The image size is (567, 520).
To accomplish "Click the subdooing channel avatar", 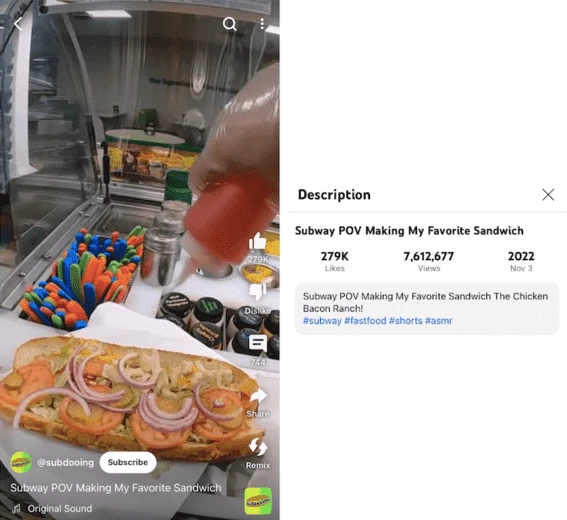I will point(21,462).
